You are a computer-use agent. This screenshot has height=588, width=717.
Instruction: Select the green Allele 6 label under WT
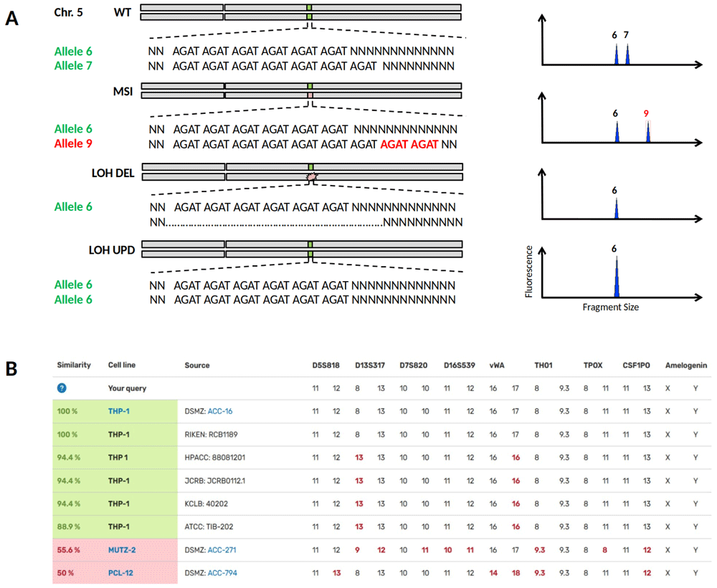click(72, 52)
